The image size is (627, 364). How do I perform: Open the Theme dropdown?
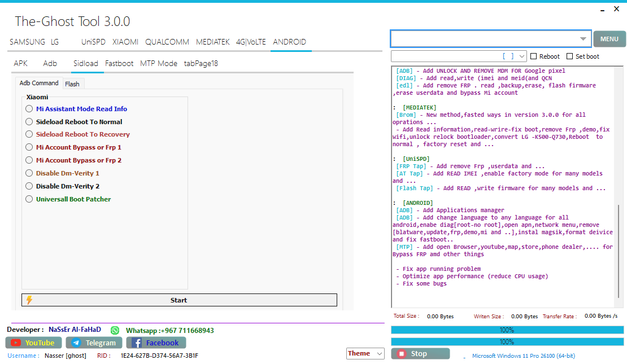pyautogui.click(x=379, y=354)
